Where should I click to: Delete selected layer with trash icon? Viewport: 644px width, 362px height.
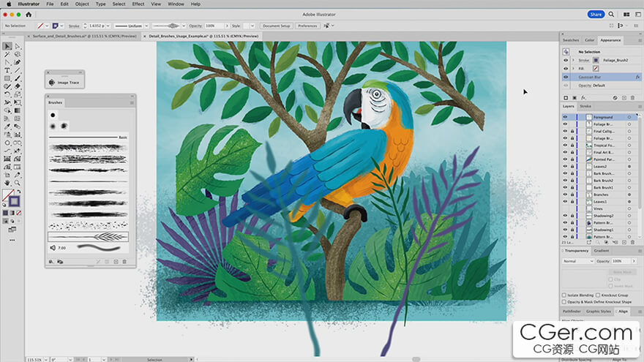tap(632, 243)
